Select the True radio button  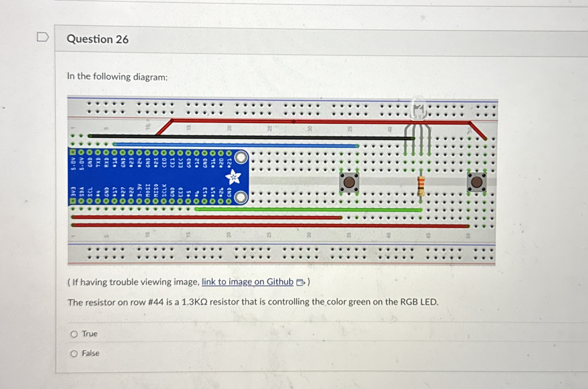(74, 334)
